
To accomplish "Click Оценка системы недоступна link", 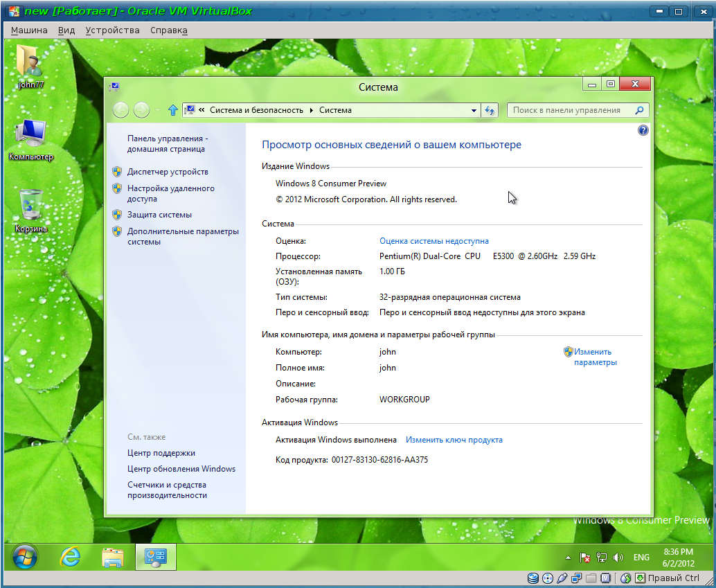I will 433,241.
